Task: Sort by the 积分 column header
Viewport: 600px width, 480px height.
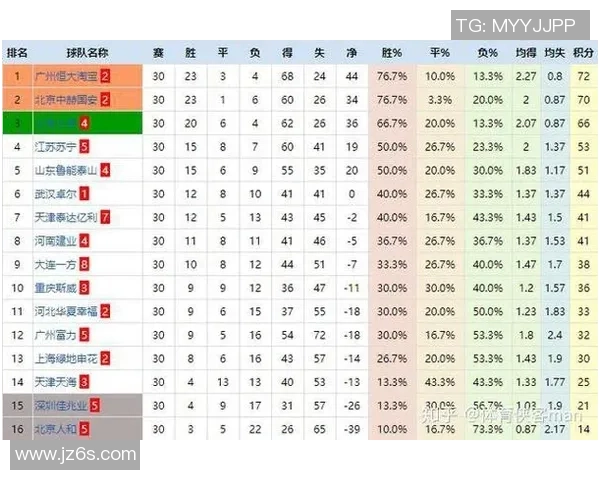Action: point(584,53)
